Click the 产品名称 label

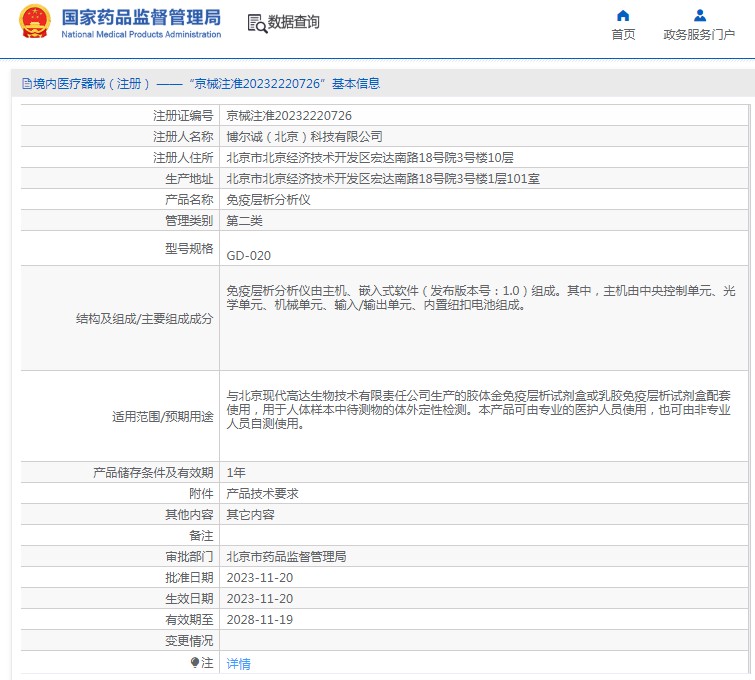pos(189,200)
